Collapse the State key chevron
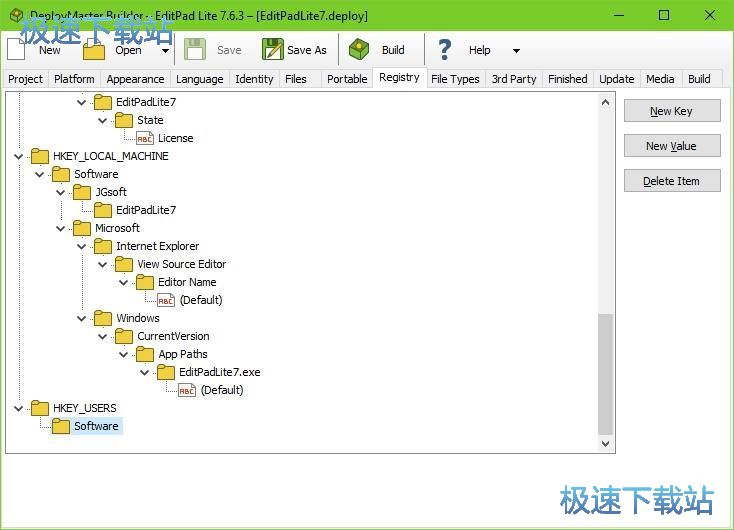The height and width of the screenshot is (530, 734). pyautogui.click(x=103, y=120)
